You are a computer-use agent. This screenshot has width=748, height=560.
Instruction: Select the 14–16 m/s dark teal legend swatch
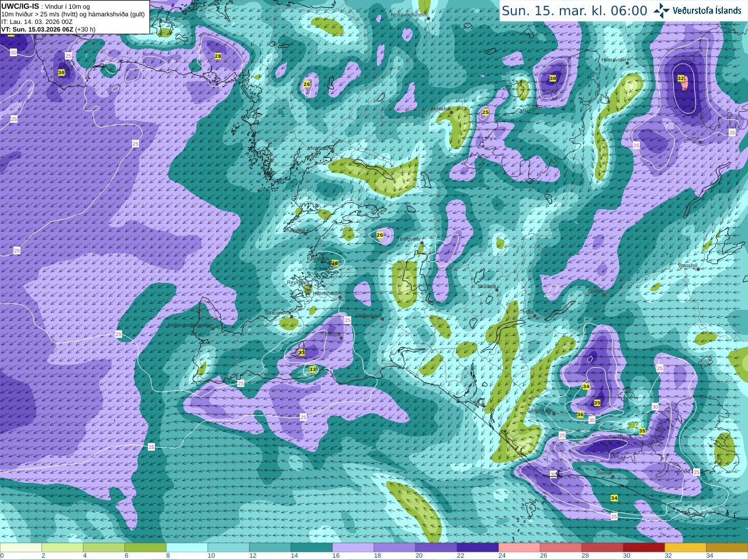click(x=311, y=548)
